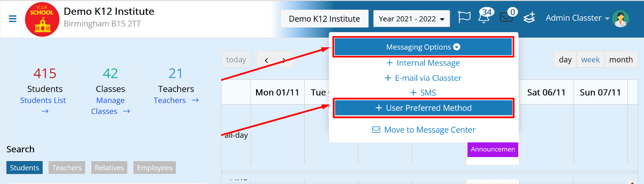Expand the Year 2021 - 2022 dropdown
Image resolution: width=644 pixels, height=184 pixels.
pos(411,19)
